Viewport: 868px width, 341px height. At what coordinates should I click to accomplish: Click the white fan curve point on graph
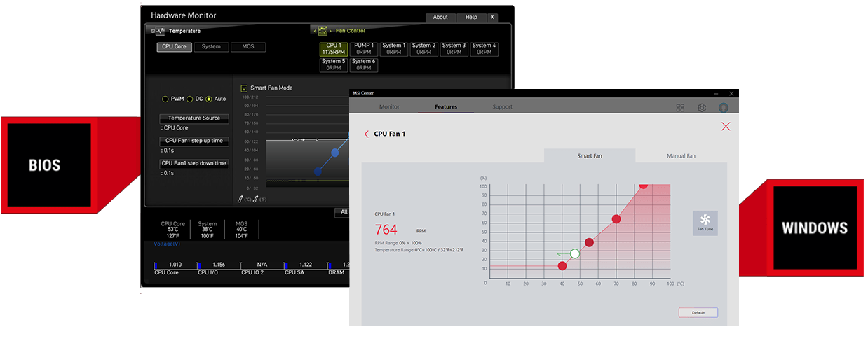(x=575, y=253)
